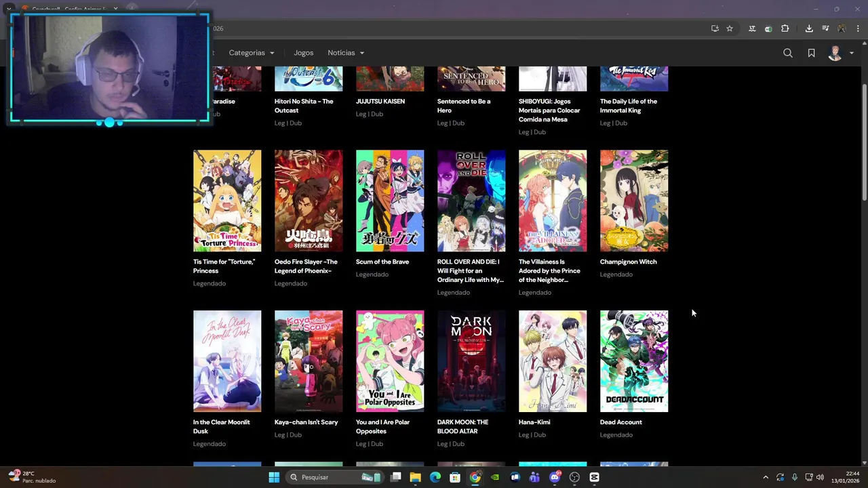Click the install app icon in address bar

(x=715, y=28)
